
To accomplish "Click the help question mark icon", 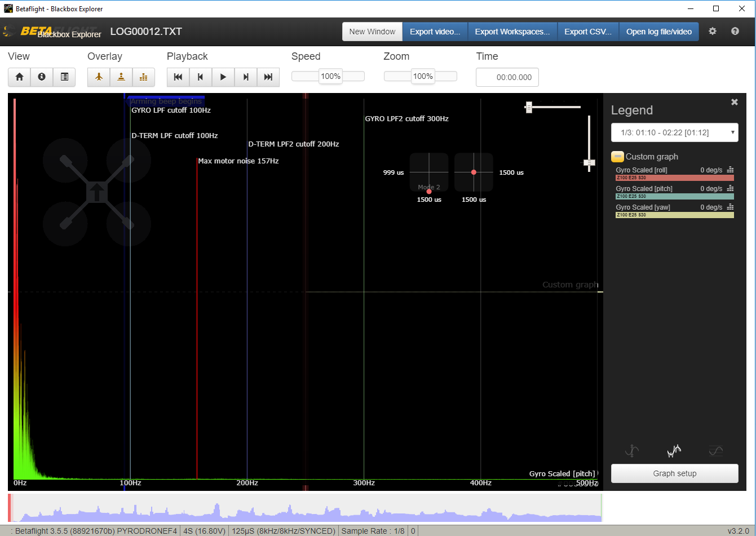I will [x=735, y=32].
